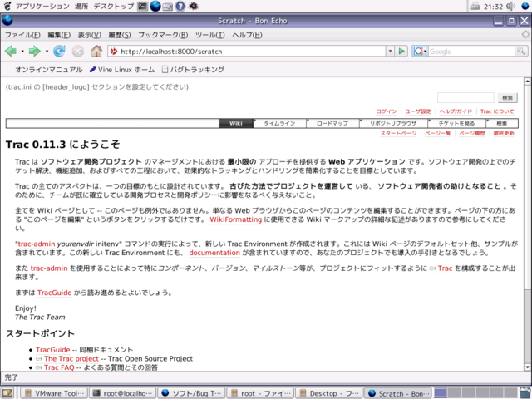Click the ページ一覧 link

(x=438, y=133)
